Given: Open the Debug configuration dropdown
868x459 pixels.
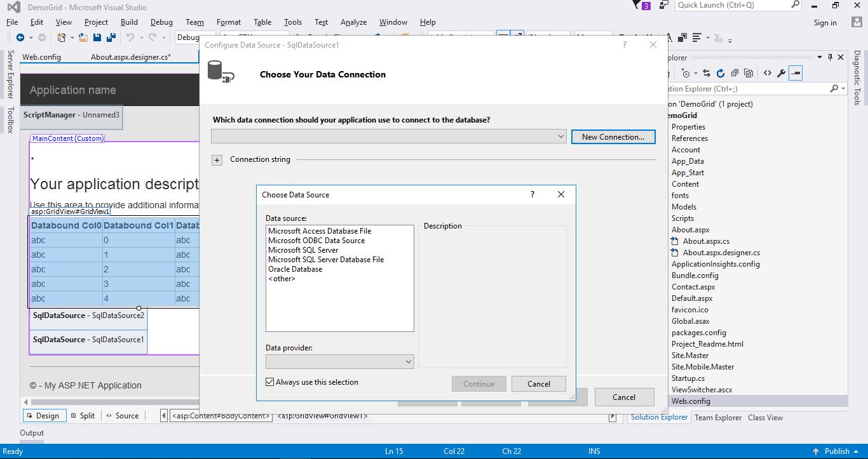Looking at the screenshot, I should (187, 37).
